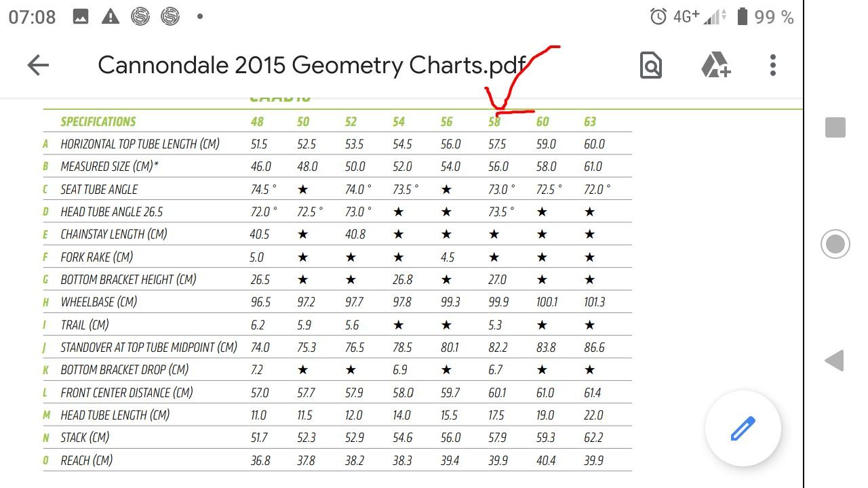Tap the clock showing 07:08
The image size is (868, 488).
tap(32, 17)
